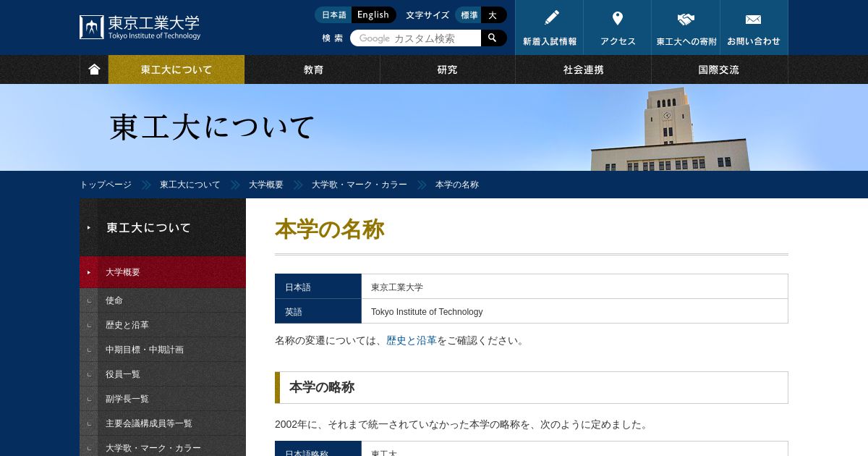This screenshot has height=456, width=868.
Task: Set font size to 標準
Action: [x=469, y=15]
